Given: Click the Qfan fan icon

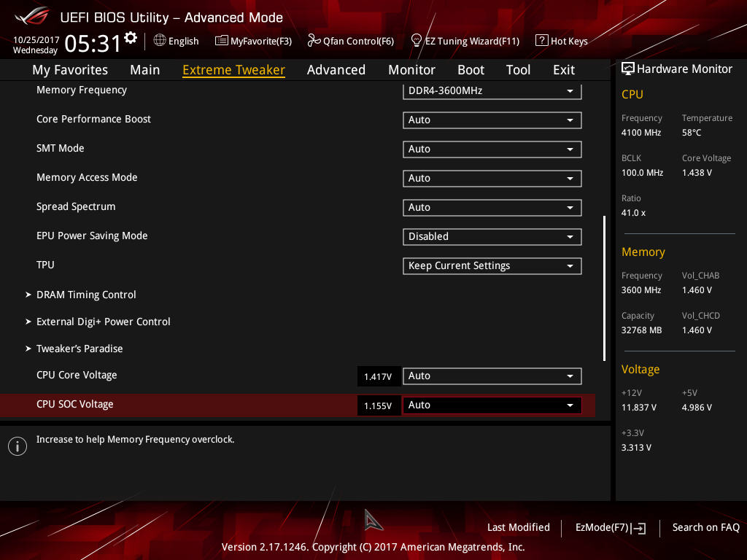Looking at the screenshot, I should click(314, 41).
